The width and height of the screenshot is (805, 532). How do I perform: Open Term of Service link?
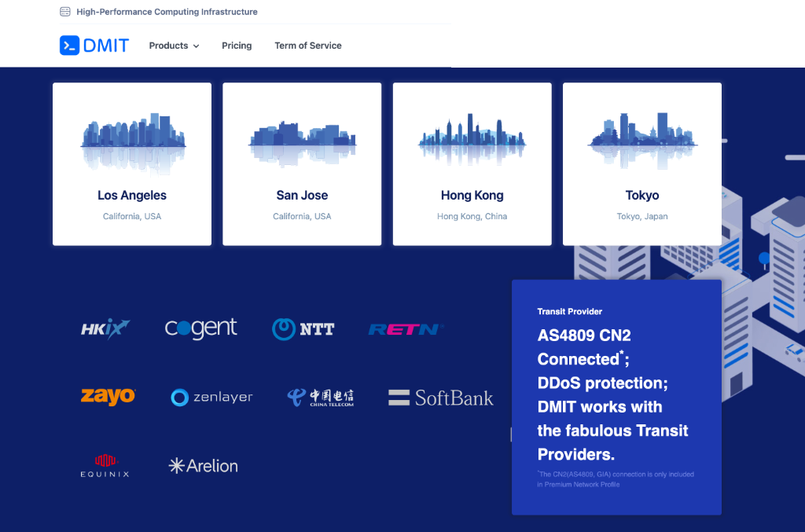coord(308,46)
